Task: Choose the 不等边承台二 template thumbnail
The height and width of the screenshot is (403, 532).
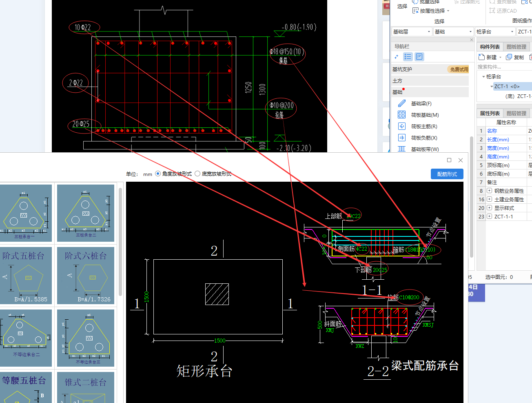Action: 25,338
